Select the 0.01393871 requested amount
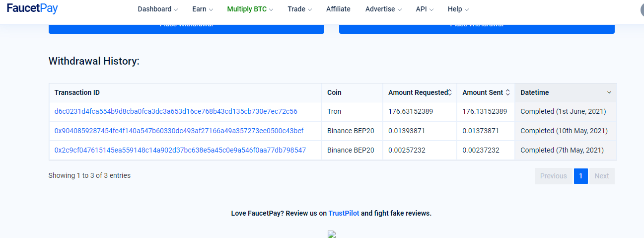This screenshot has width=644, height=238. coord(407,131)
